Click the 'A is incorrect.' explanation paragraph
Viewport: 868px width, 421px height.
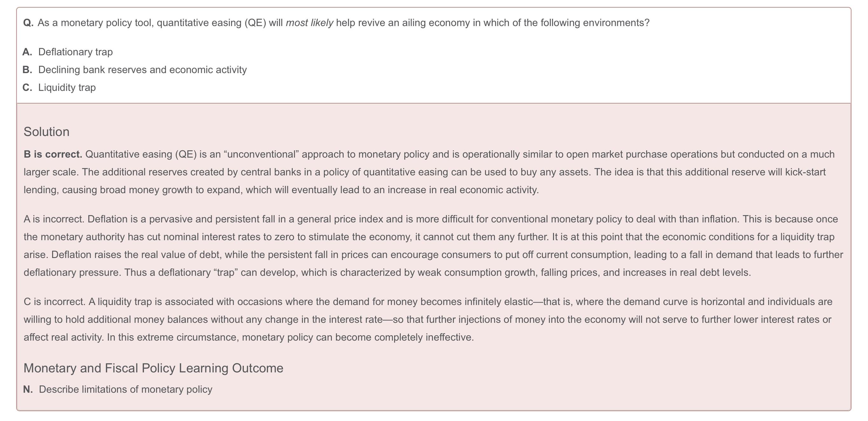[x=433, y=246]
